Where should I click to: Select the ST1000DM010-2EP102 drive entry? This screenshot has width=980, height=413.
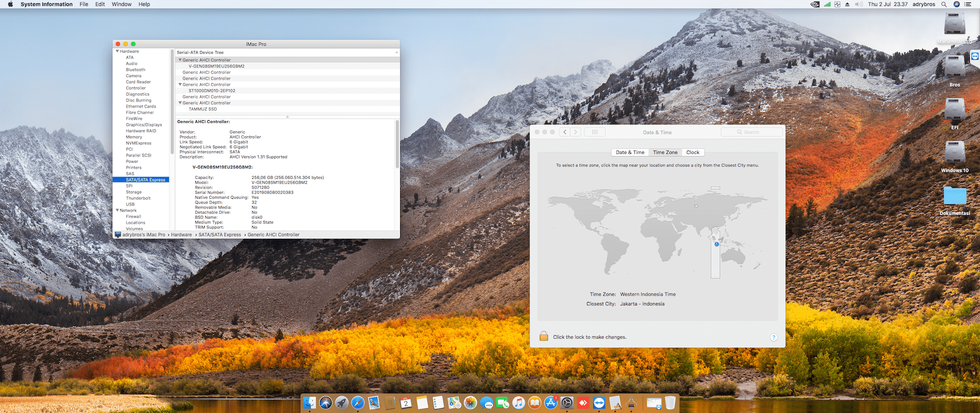pos(212,91)
